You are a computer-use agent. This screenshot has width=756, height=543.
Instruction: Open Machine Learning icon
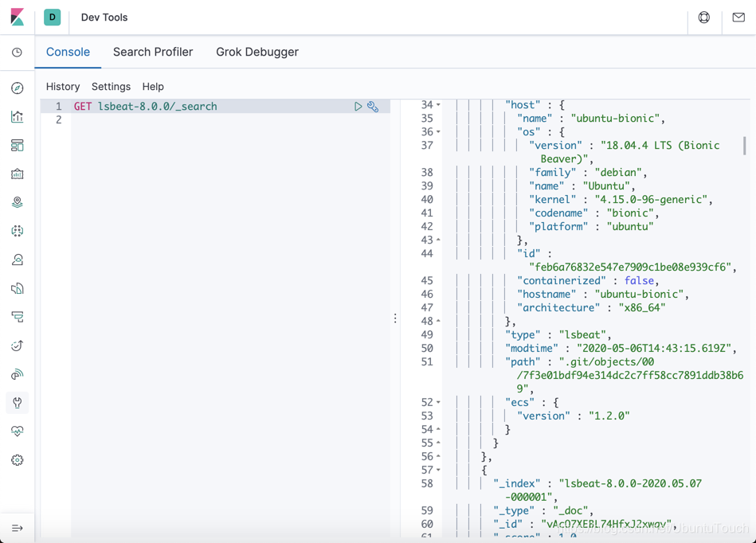(18, 231)
